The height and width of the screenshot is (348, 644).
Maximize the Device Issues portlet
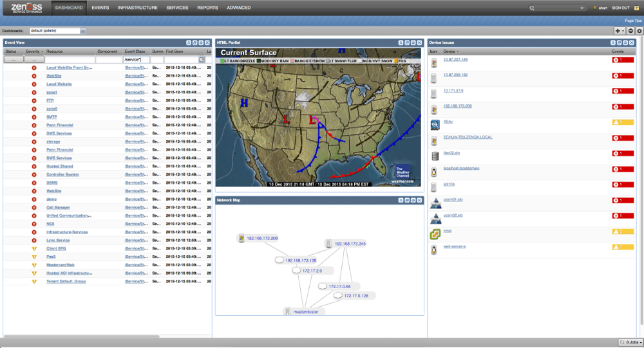[x=619, y=42]
